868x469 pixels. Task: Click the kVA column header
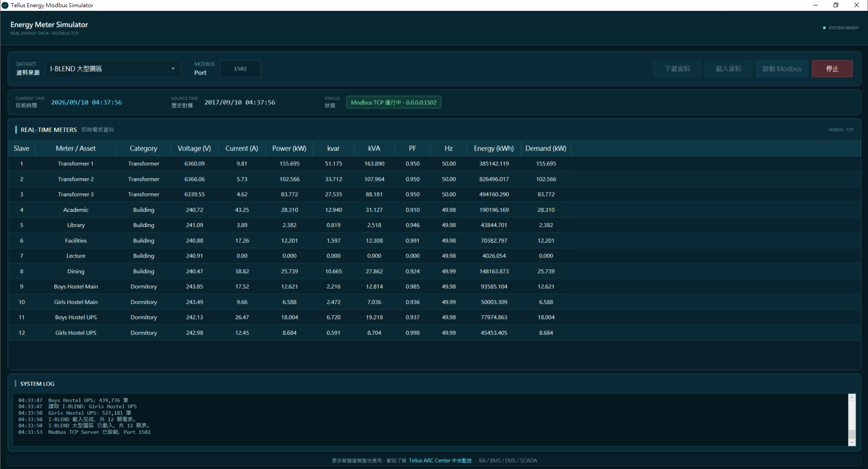[374, 148]
